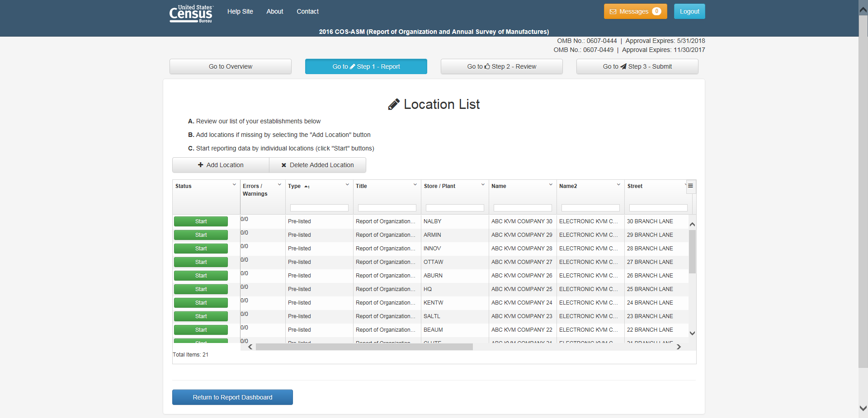Open the grid menu icon above the table

690,186
